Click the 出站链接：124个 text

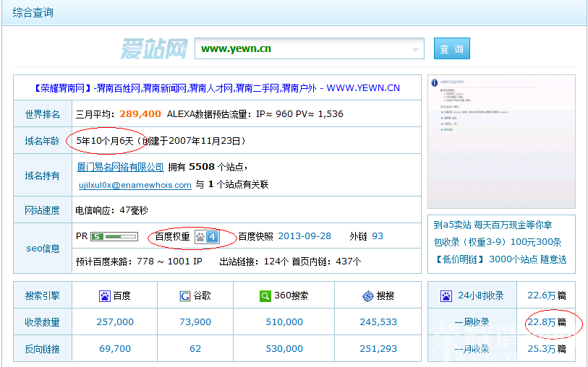pos(254,262)
